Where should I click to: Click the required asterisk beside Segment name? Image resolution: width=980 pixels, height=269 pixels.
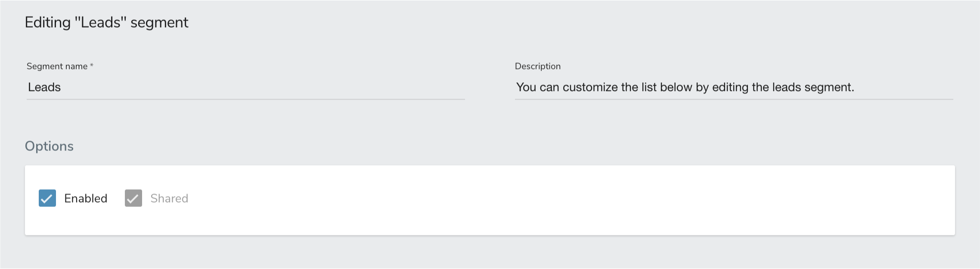pyautogui.click(x=92, y=66)
